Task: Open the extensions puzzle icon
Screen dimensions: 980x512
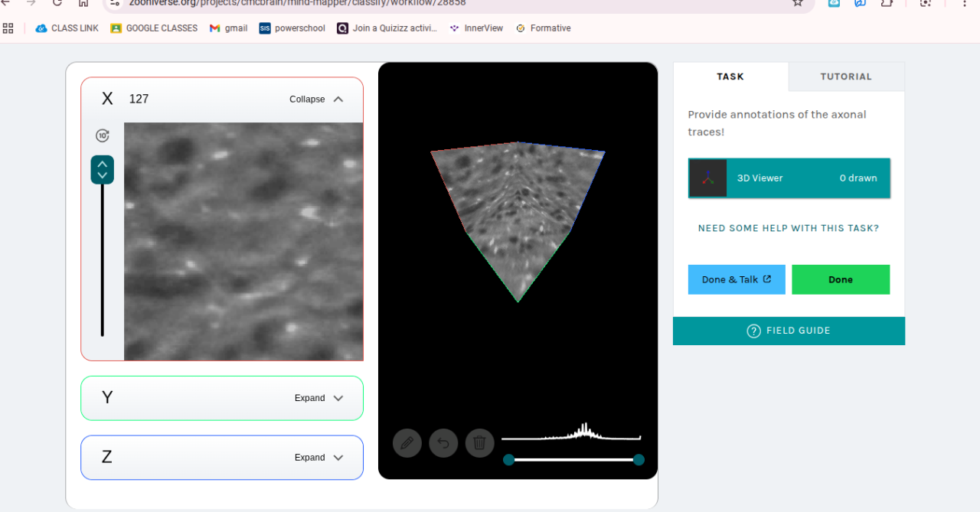Action: click(x=887, y=3)
